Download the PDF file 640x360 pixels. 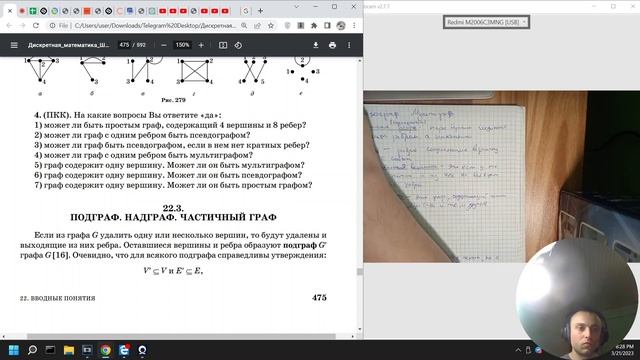pos(316,45)
